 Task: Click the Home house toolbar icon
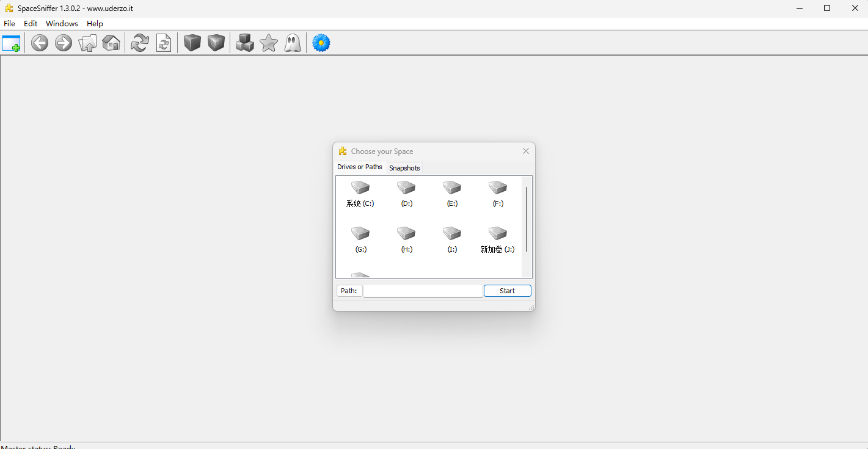111,43
